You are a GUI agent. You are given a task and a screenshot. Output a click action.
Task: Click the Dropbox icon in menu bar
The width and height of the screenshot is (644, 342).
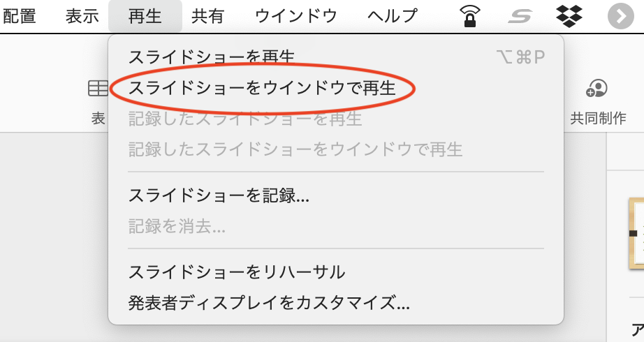569,16
